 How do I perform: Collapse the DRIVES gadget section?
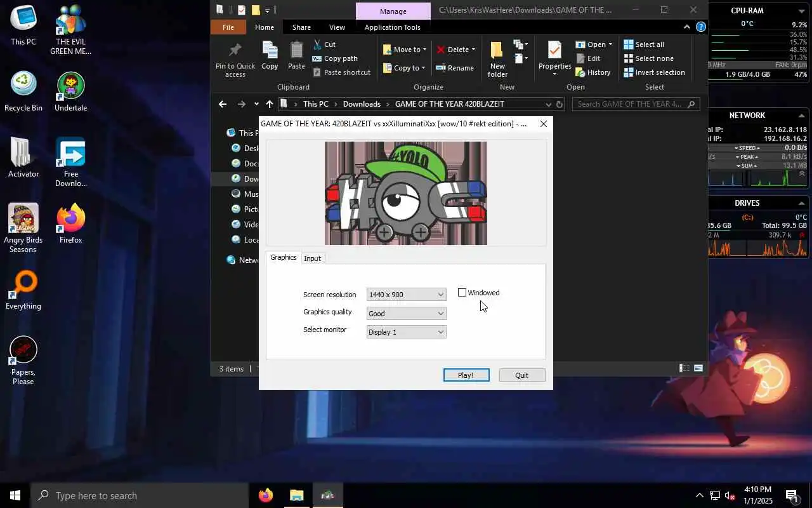click(x=802, y=203)
